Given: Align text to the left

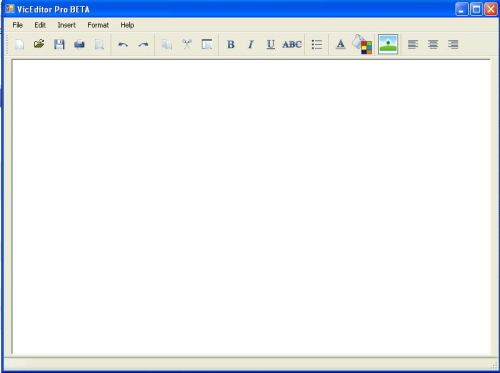Looking at the screenshot, I should [413, 44].
